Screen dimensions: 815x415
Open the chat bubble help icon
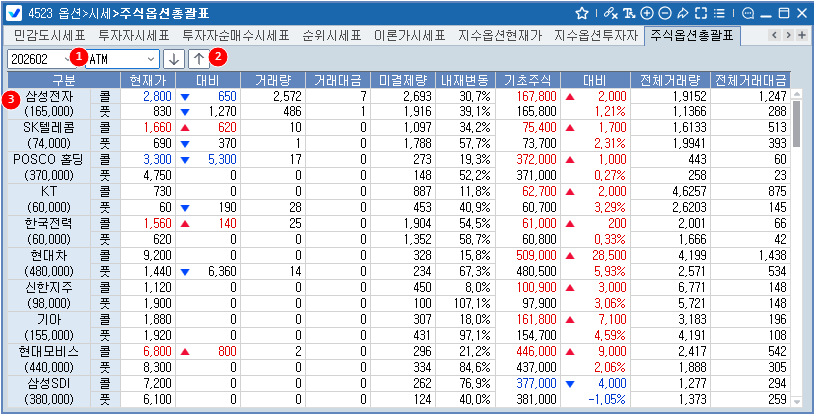click(747, 13)
